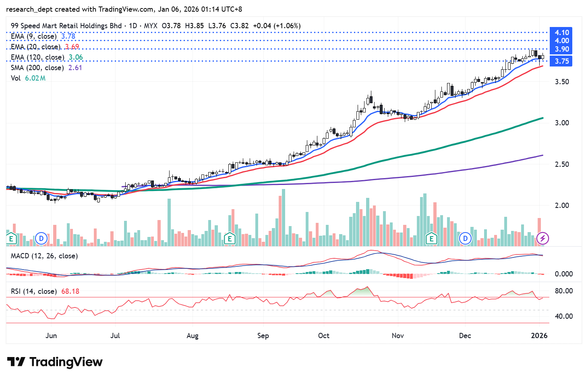
Task: Click the 2026 label on time axis
Action: point(539,336)
